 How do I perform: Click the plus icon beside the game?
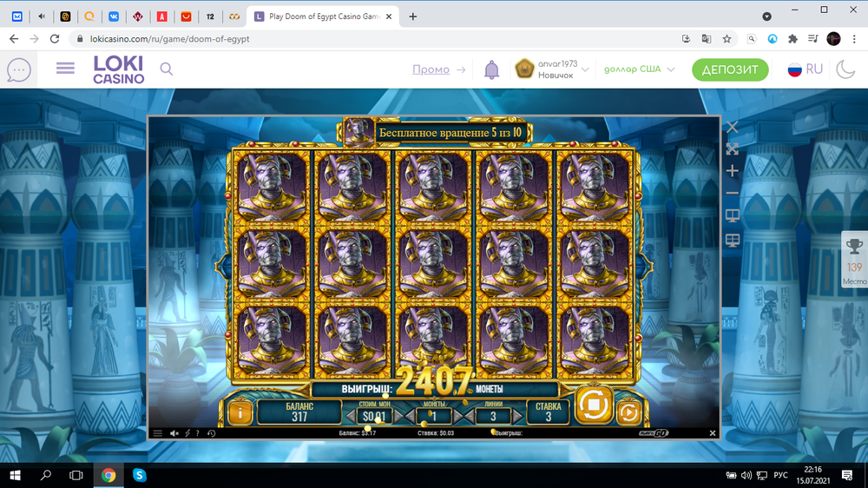click(732, 171)
